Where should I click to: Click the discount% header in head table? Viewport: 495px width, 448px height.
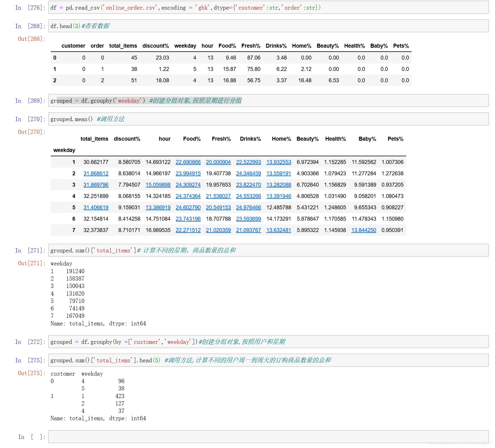[x=156, y=46]
